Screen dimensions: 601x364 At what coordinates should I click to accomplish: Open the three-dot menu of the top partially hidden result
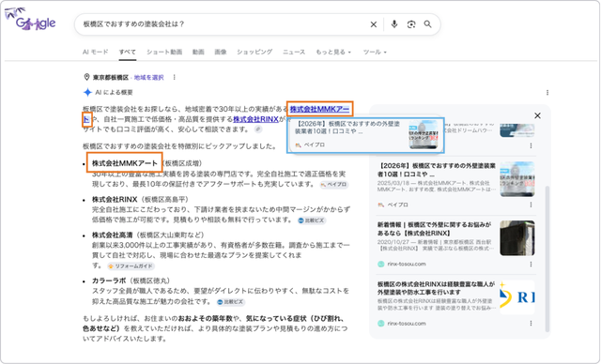[531, 145]
